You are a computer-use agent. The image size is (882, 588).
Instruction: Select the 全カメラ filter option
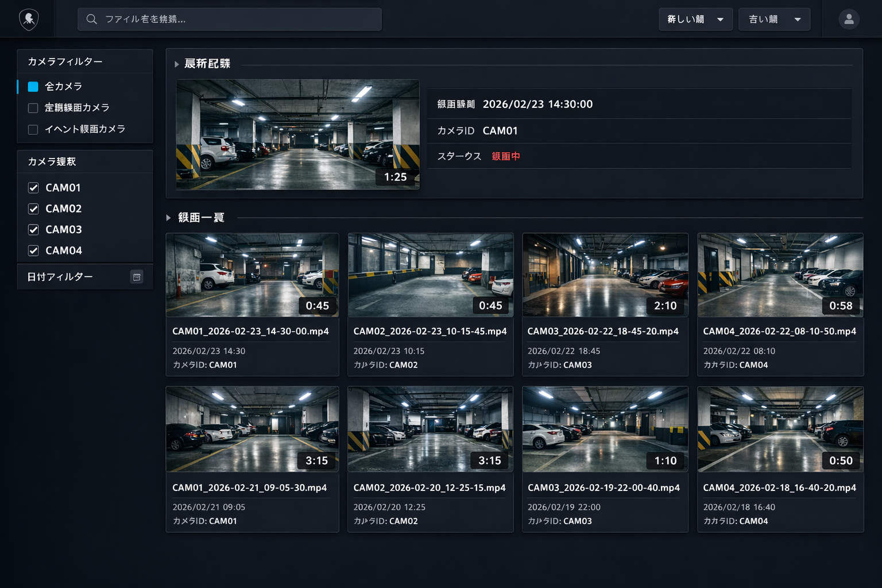(33, 87)
